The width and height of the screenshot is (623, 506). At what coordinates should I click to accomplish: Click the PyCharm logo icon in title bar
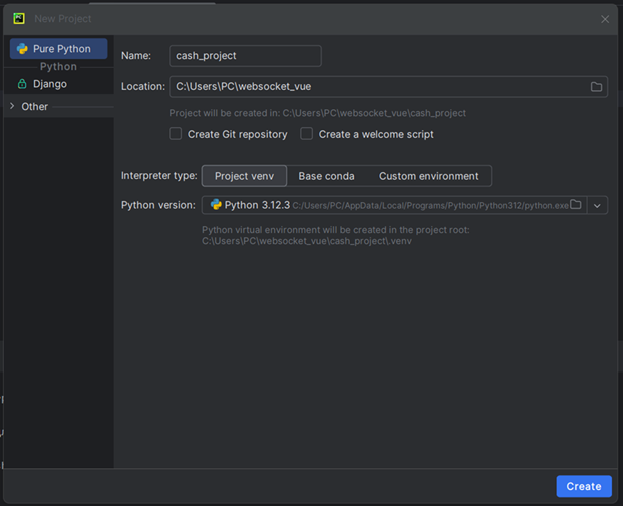coord(19,19)
